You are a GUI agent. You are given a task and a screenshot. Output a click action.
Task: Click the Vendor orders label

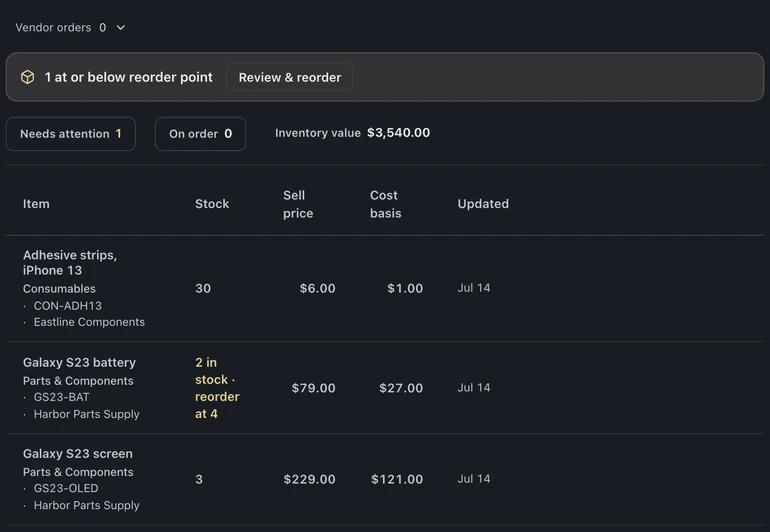coord(53,28)
